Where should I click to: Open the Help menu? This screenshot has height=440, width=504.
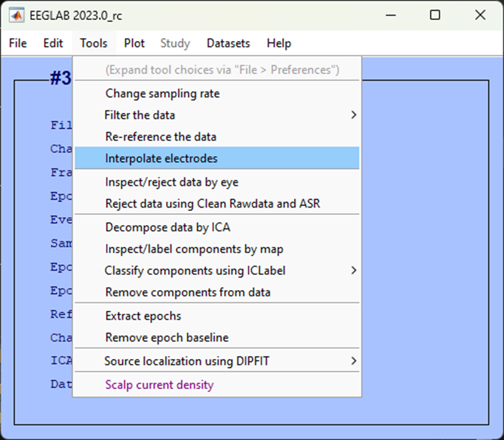(x=279, y=43)
